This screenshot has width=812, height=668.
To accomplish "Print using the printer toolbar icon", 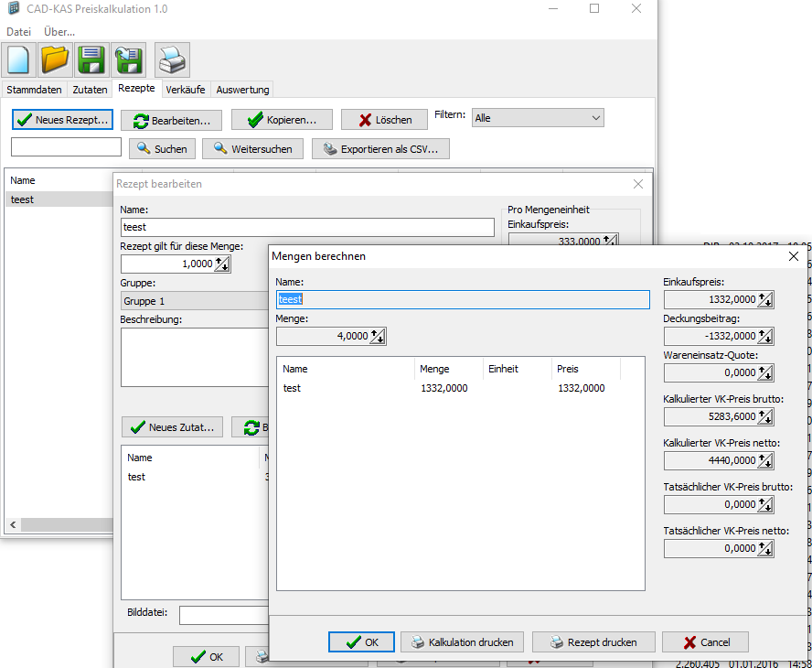I will tap(172, 60).
